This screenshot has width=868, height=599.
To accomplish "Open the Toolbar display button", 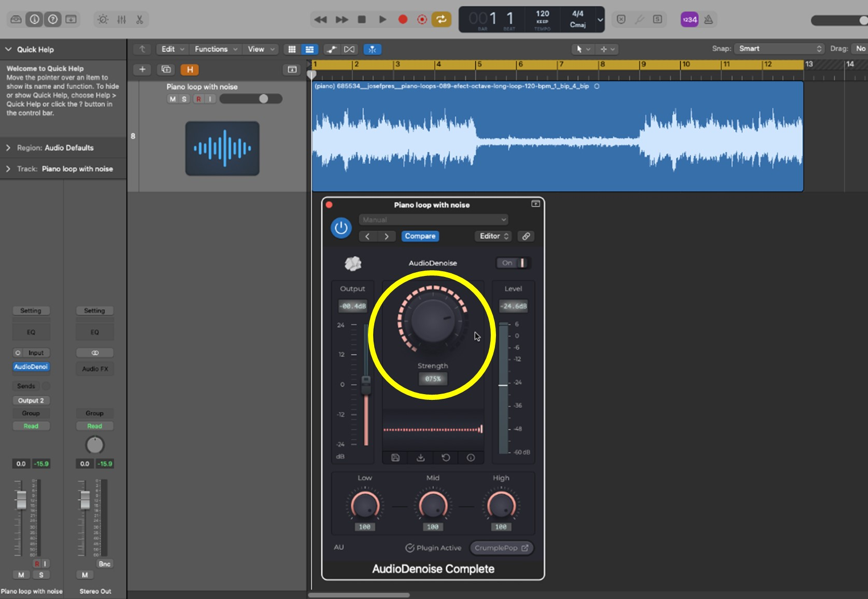I will pos(71,20).
